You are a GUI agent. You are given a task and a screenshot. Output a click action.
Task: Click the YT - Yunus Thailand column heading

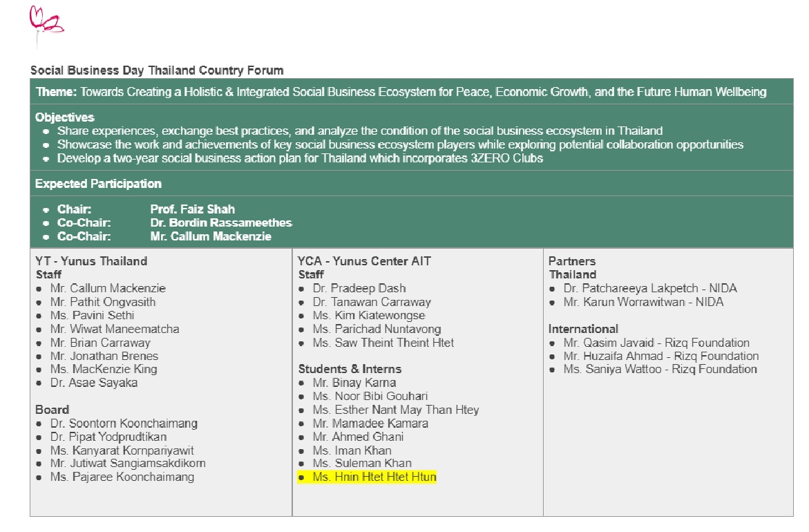coord(91,261)
